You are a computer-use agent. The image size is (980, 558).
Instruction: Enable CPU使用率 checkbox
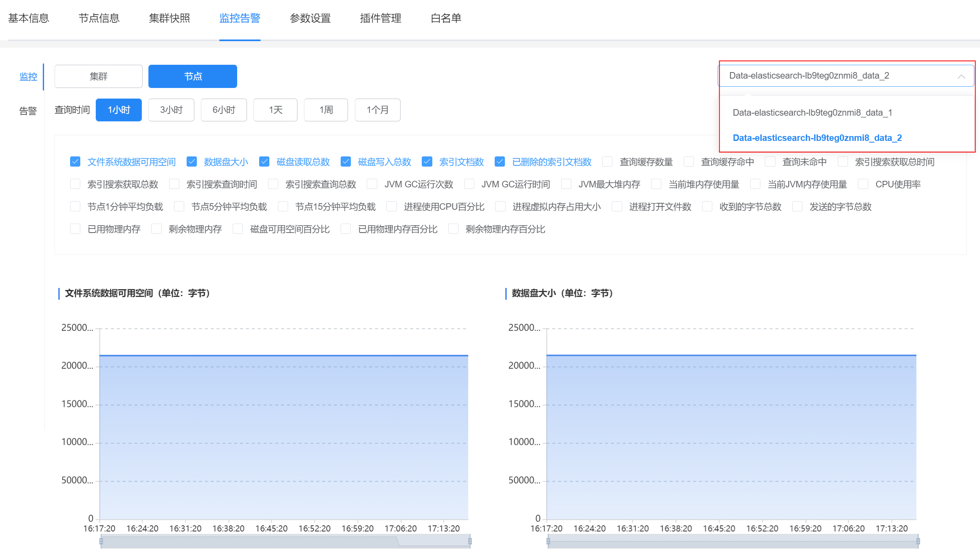863,184
